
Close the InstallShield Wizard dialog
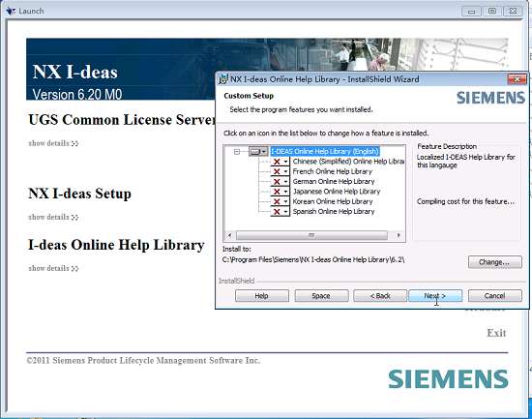[517, 79]
